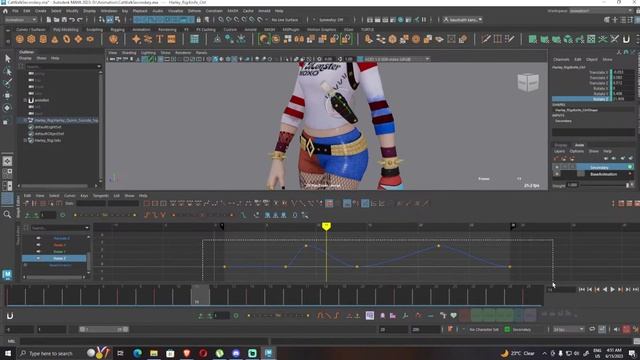Open the Graph Editor Tangents menu

pos(100,196)
